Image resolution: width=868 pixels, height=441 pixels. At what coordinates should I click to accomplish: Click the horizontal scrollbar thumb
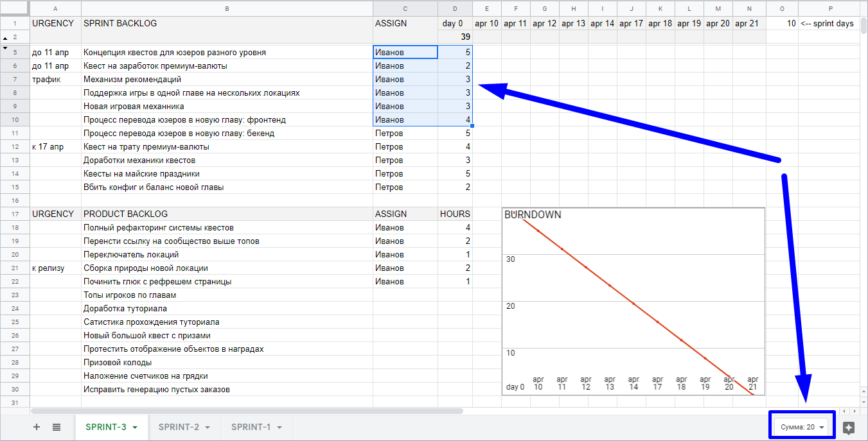247,411
